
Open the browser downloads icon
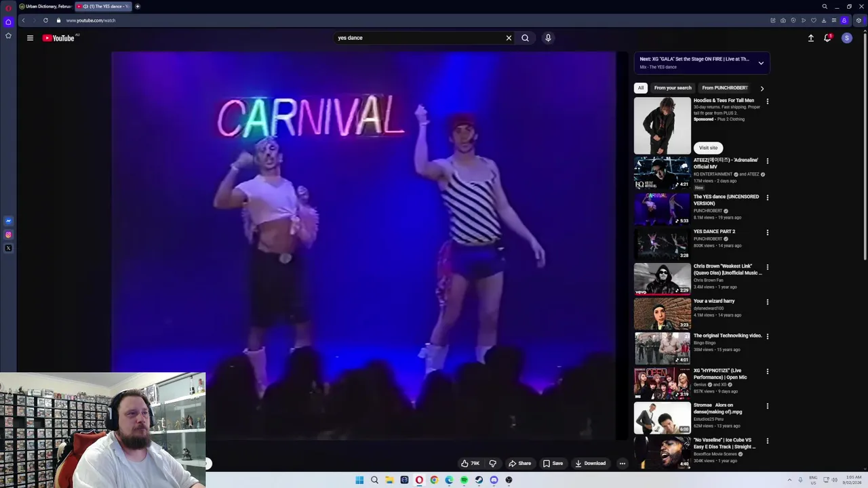coord(824,20)
